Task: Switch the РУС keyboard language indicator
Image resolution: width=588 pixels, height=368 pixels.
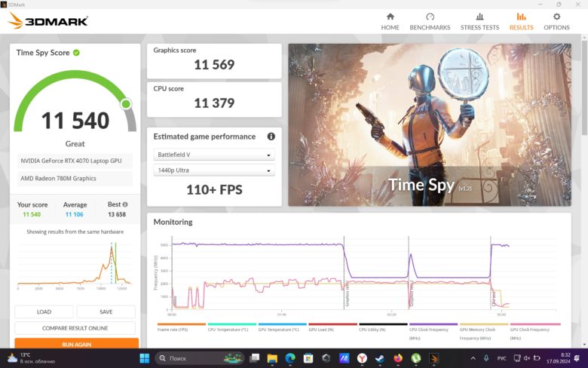Action: pos(501,358)
